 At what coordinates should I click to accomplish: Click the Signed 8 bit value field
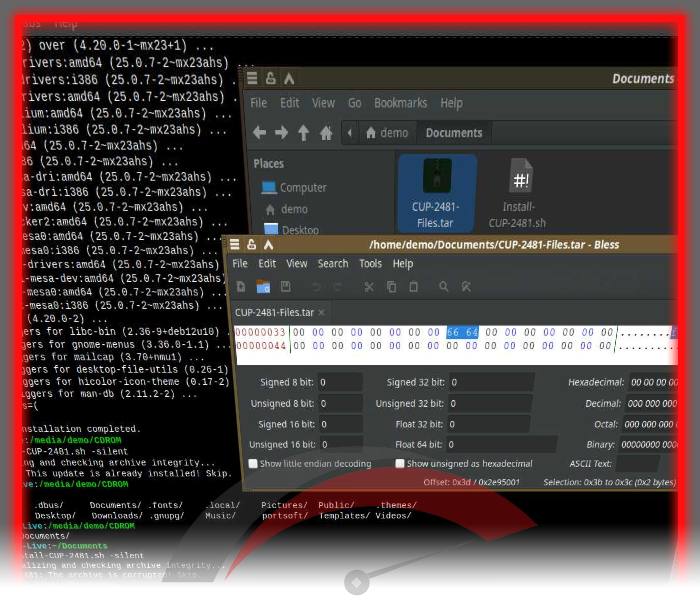tap(340, 383)
